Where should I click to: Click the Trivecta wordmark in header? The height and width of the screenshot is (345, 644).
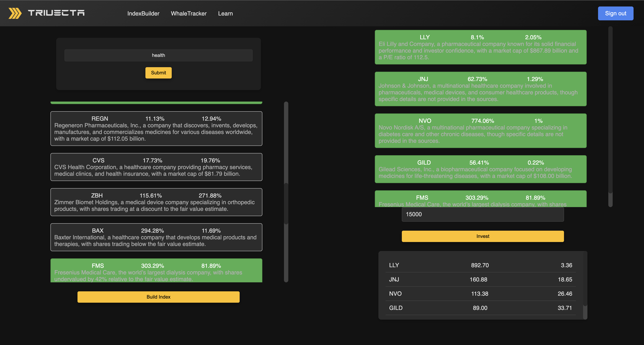[x=56, y=13]
